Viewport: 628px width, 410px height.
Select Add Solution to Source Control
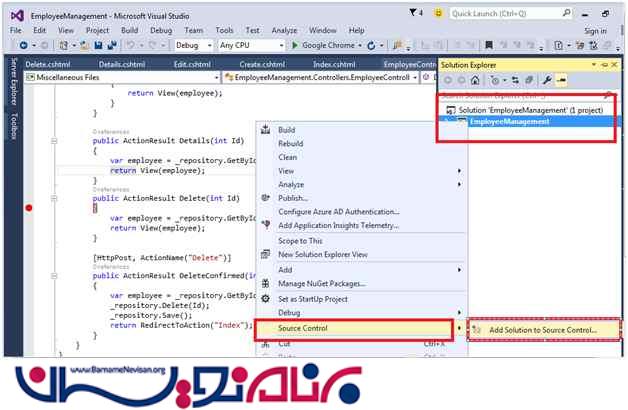(543, 330)
